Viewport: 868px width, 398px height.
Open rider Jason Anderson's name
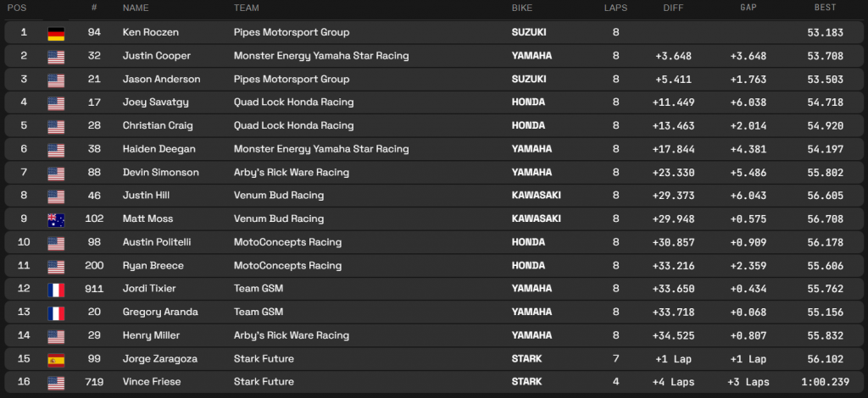(161, 80)
